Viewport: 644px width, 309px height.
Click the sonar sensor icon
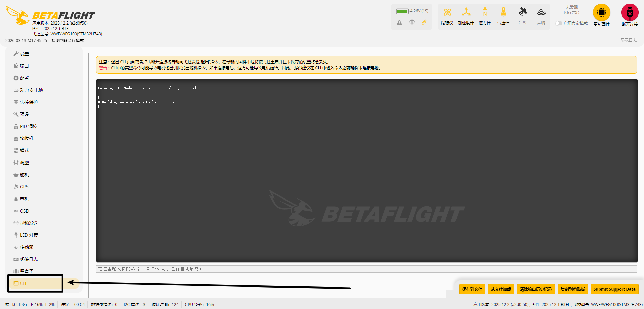click(541, 13)
